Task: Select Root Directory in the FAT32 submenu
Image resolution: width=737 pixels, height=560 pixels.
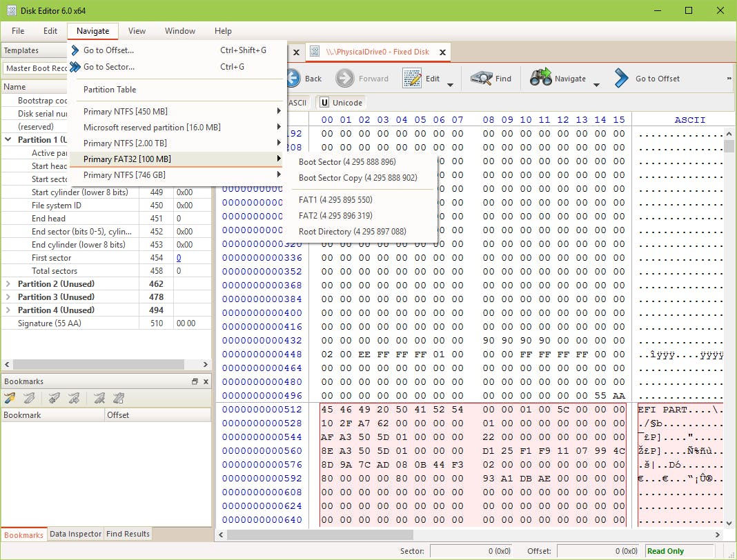Action: (x=352, y=232)
